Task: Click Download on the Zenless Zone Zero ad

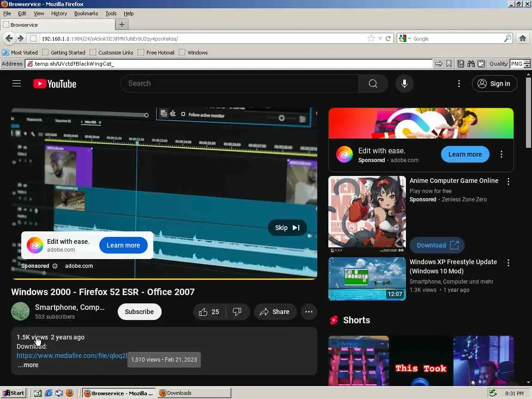Action: 437,245
